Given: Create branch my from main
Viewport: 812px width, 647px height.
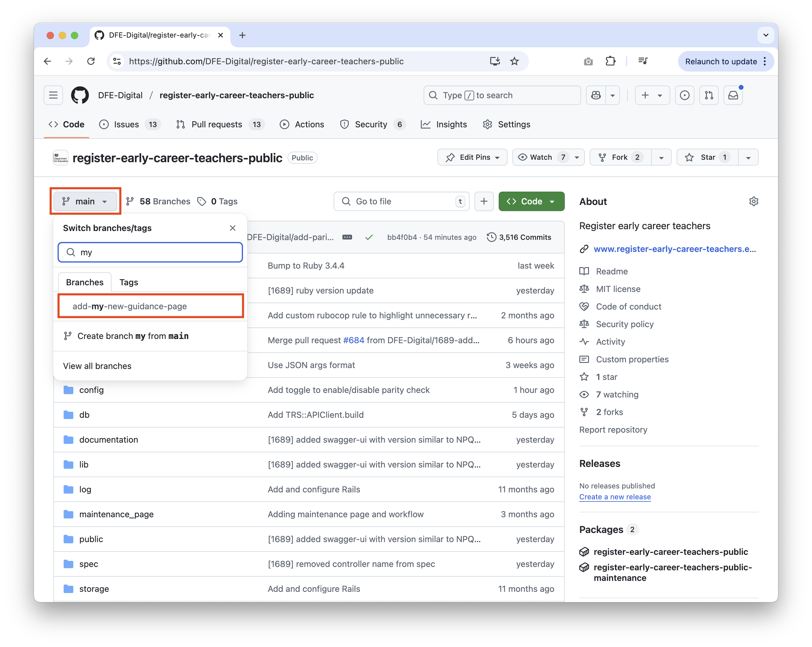Looking at the screenshot, I should pyautogui.click(x=150, y=336).
